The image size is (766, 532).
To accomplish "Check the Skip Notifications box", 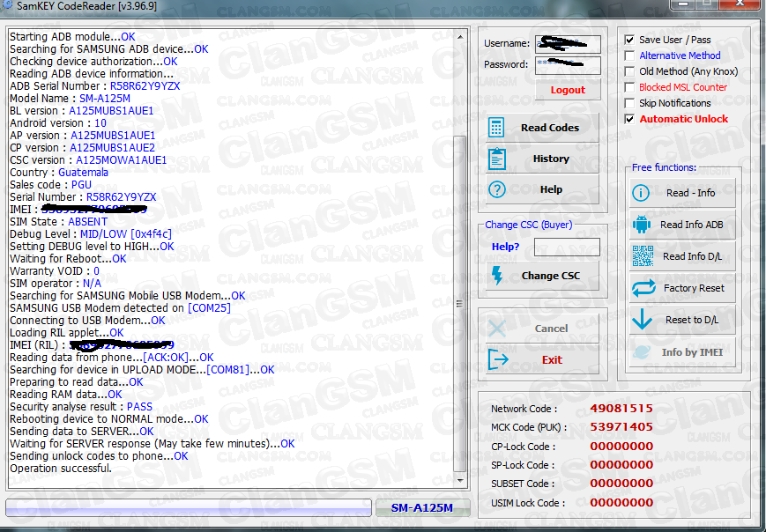I will click(629, 103).
